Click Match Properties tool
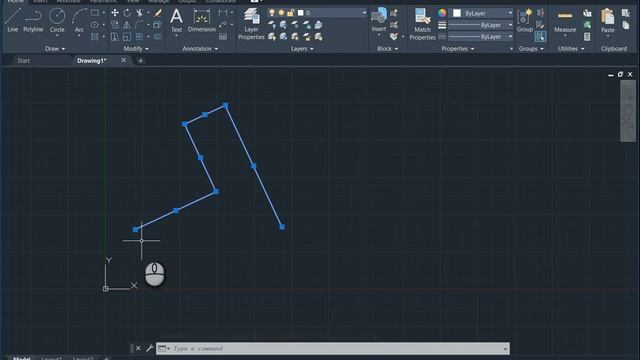Viewport: 640px width, 360px height. coord(422,24)
